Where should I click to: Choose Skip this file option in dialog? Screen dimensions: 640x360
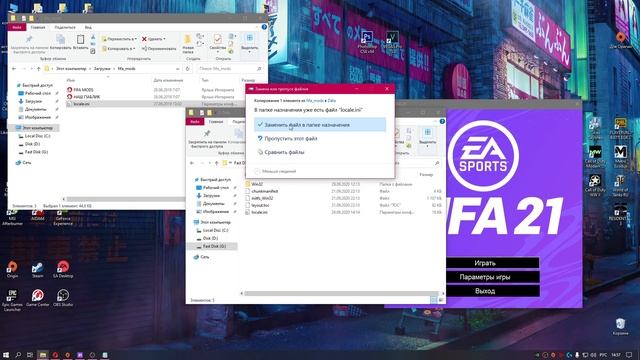[x=290, y=139]
